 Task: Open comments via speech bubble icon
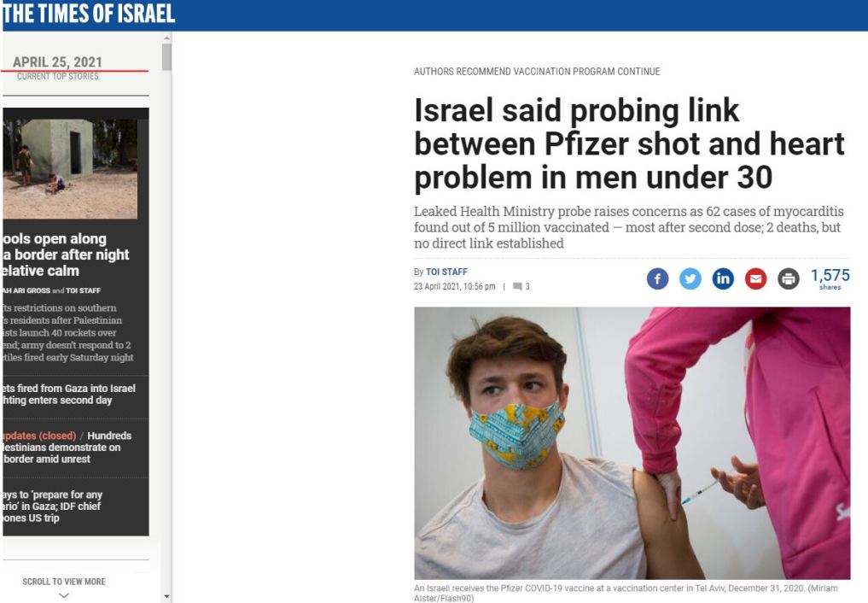tap(517, 286)
